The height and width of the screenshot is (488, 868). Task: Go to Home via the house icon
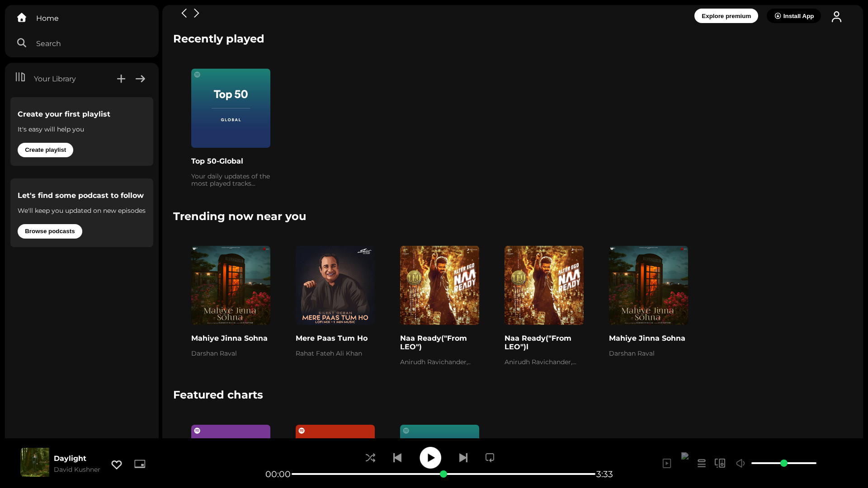click(22, 18)
